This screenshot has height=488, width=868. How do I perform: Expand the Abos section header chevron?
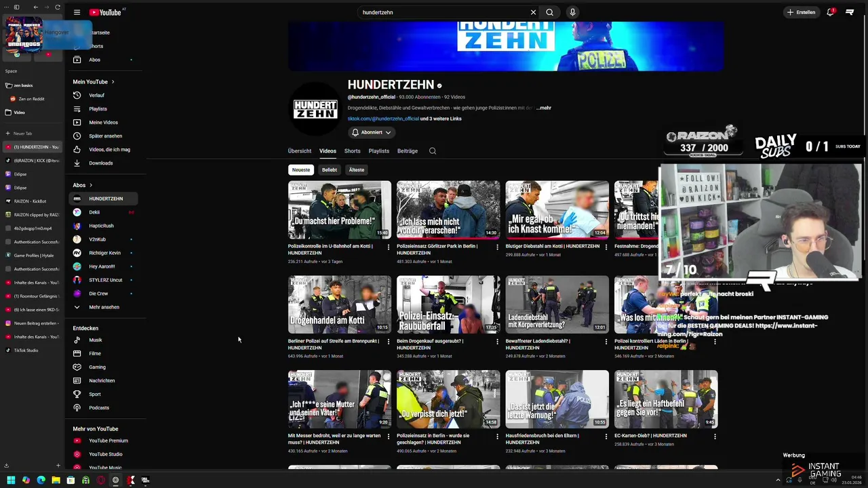91,185
